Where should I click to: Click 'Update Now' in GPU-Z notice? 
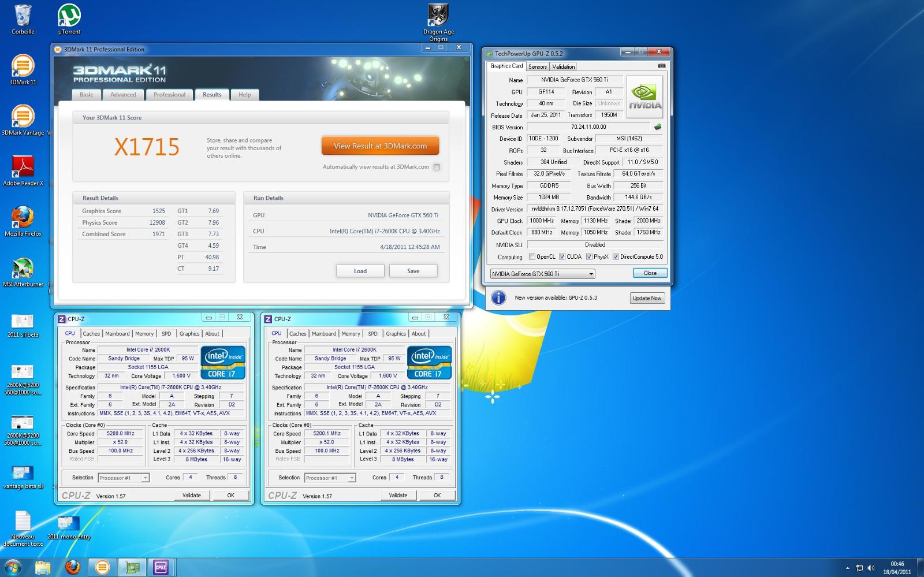click(x=647, y=298)
